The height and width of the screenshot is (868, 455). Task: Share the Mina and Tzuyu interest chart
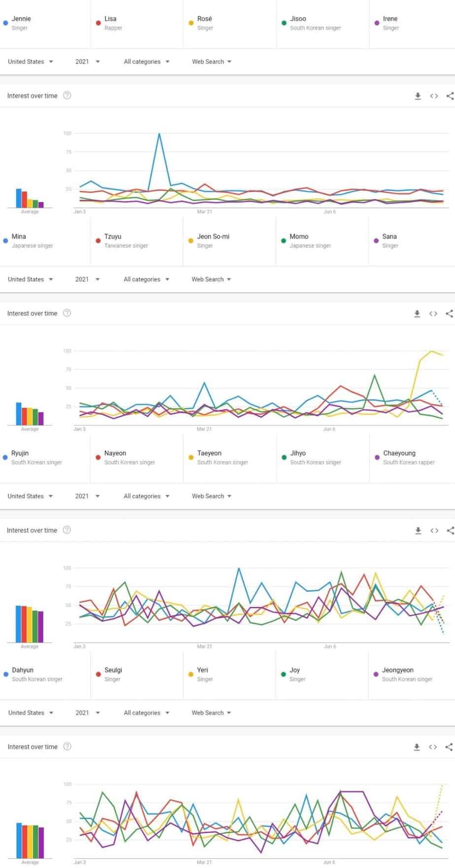click(x=449, y=314)
